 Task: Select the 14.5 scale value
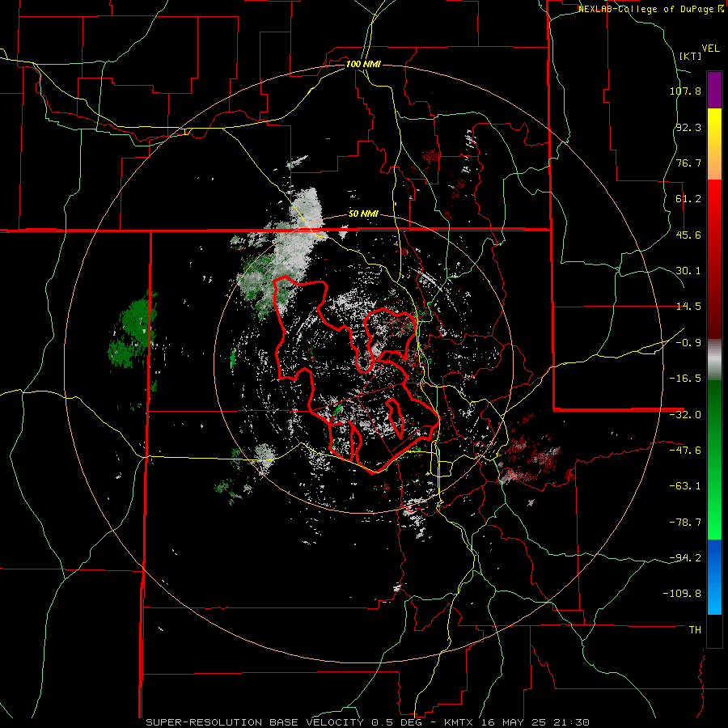pyautogui.click(x=688, y=307)
